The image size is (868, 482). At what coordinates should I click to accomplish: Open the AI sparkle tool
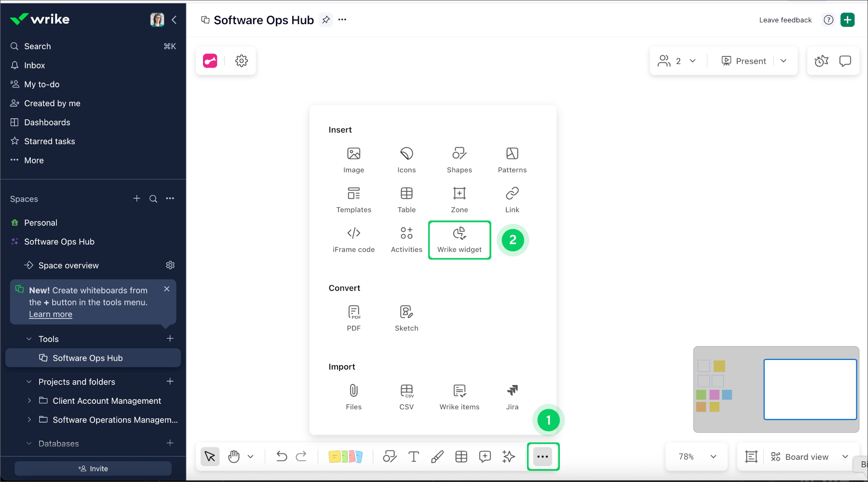coord(508,456)
